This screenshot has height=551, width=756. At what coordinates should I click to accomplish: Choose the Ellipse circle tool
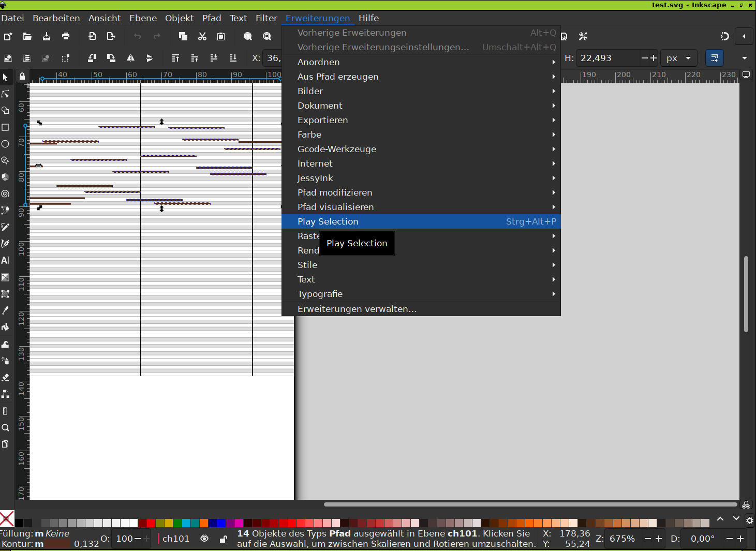coord(6,144)
